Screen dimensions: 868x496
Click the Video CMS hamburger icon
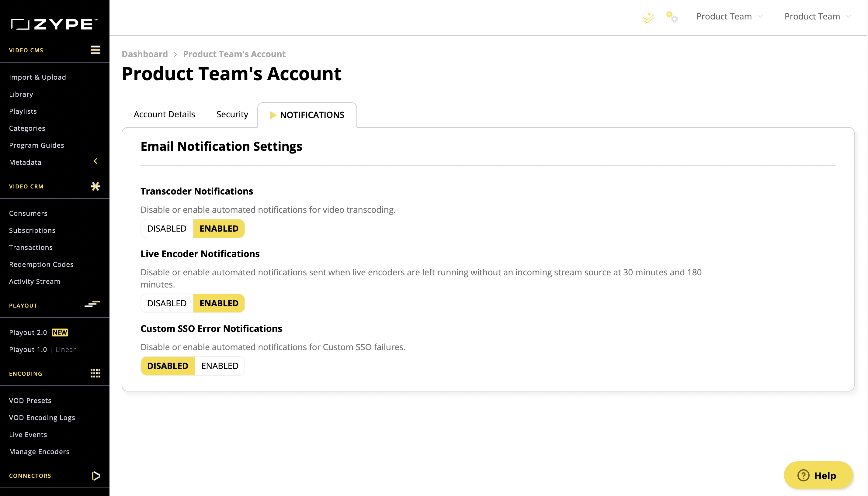(x=95, y=50)
